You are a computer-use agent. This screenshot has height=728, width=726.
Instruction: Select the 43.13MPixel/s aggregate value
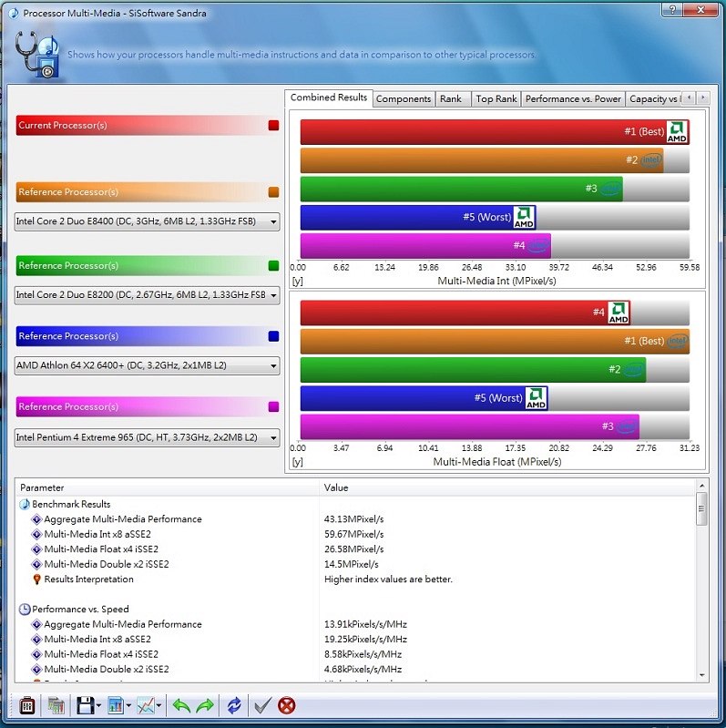click(353, 519)
